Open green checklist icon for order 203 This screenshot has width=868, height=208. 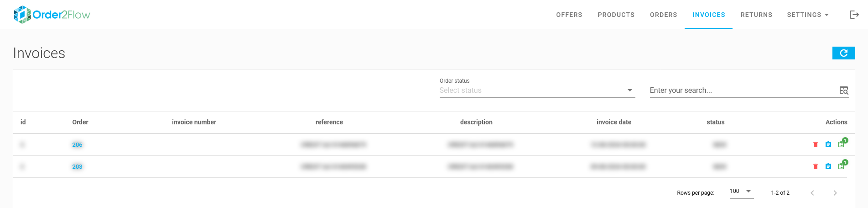841,167
